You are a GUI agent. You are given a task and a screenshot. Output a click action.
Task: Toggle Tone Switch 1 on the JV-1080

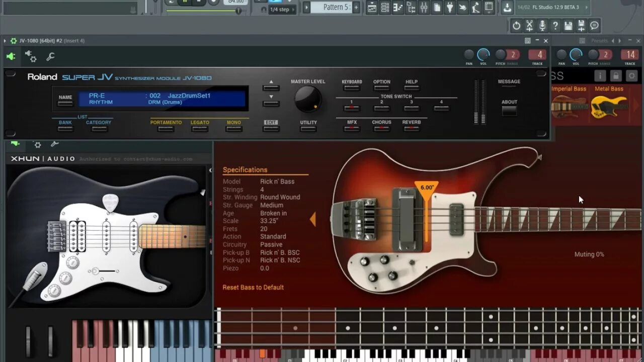(351, 107)
